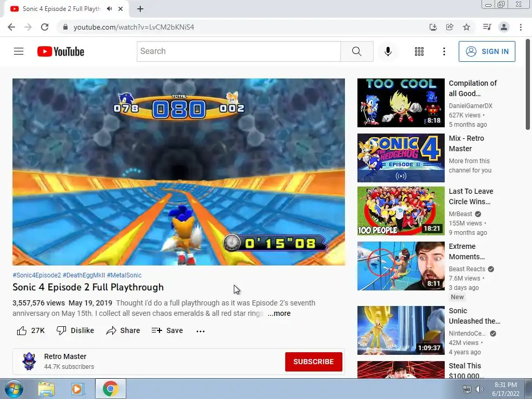Save video to a playlist
The height and width of the screenshot is (399, 532).
(167, 330)
